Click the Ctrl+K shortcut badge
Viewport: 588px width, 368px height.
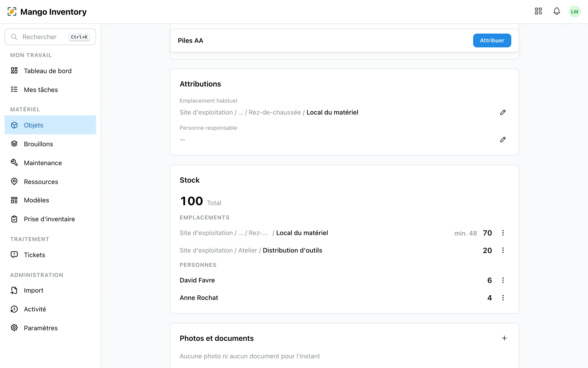[x=79, y=37]
